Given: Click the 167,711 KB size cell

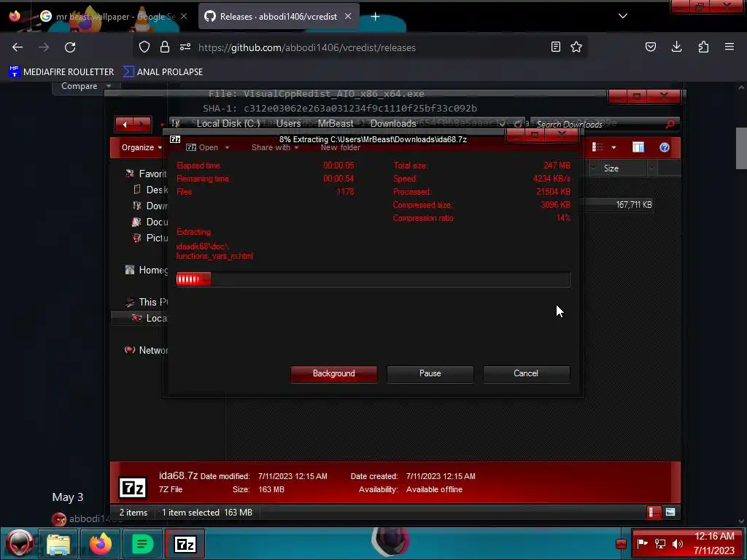Looking at the screenshot, I should coord(634,205).
